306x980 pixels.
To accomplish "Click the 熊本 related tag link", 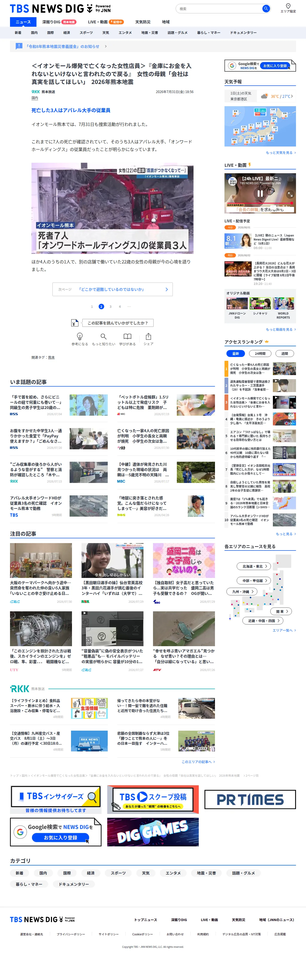I will coord(51,357).
